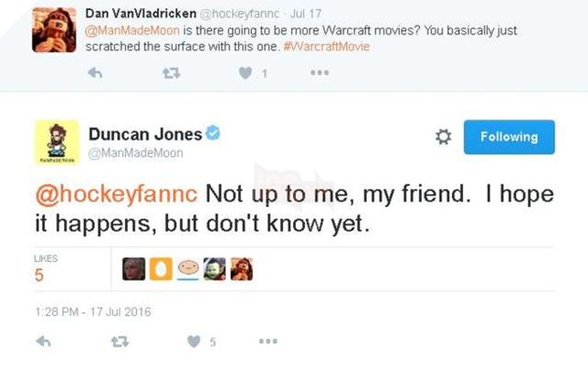Open the last liker's avatar
588x375 pixels.
click(x=242, y=269)
